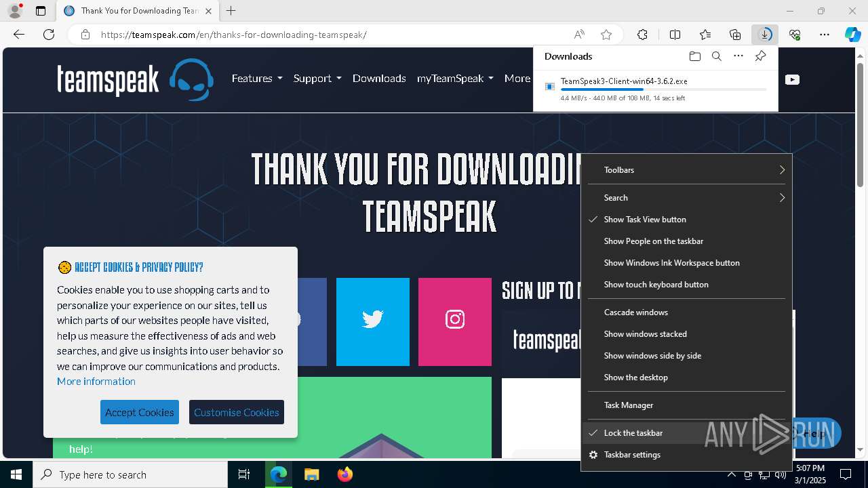The image size is (868, 488).
Task: Enable Show Windows Ink Workspace button
Action: click(x=686, y=263)
